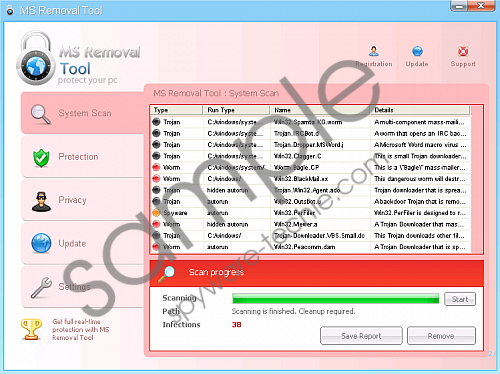Click the red icon for Win32.Peacomm.dam
The height and width of the screenshot is (374, 500).
[156, 247]
